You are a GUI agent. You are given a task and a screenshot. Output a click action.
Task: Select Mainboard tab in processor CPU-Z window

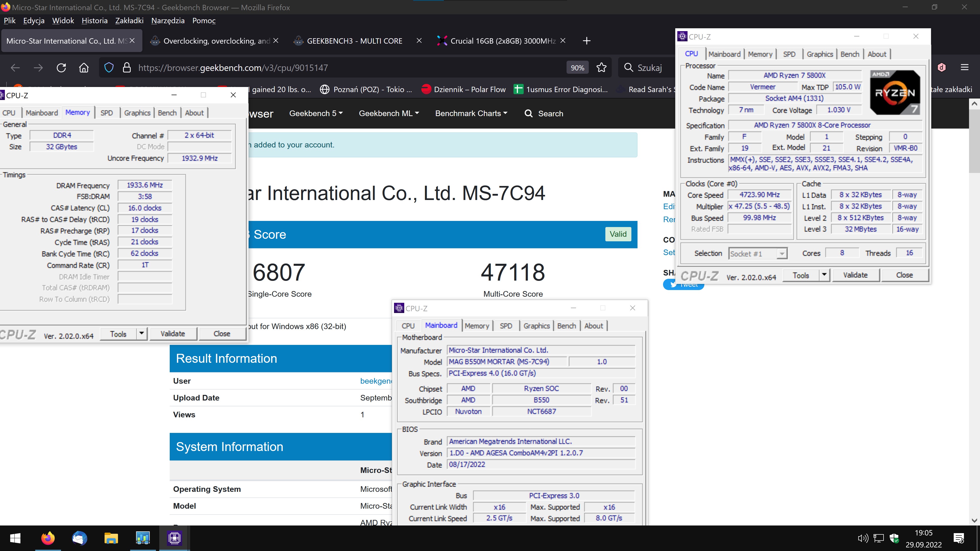(724, 54)
